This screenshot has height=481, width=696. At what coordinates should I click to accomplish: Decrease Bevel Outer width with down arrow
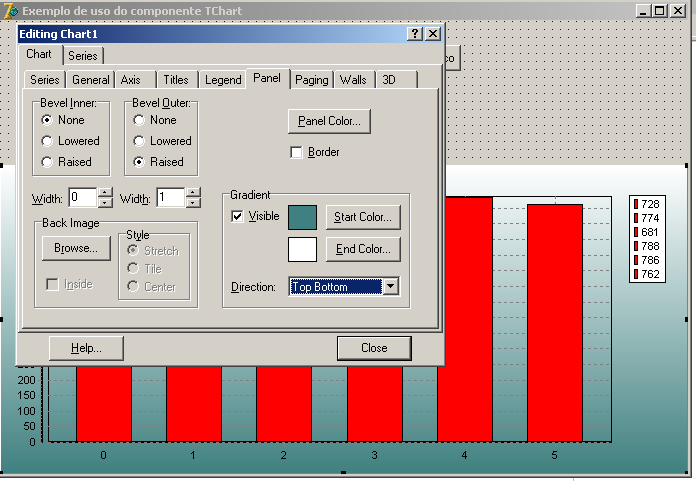tap(193, 203)
